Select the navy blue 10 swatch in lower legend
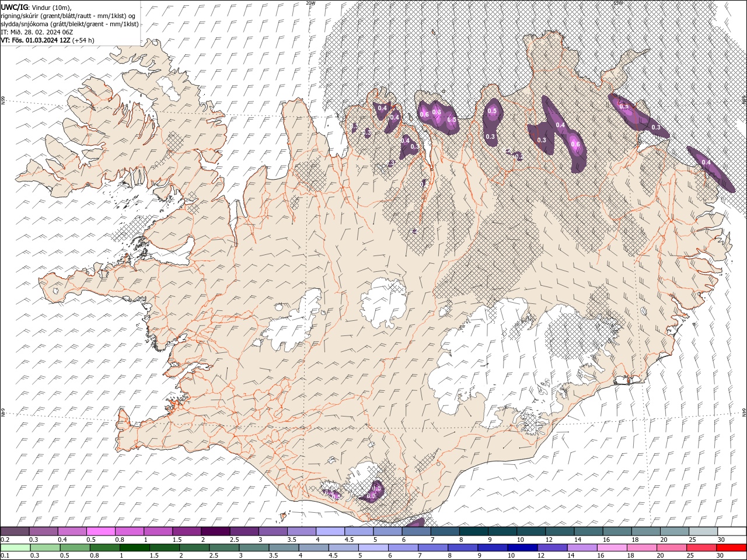 click(522, 548)
